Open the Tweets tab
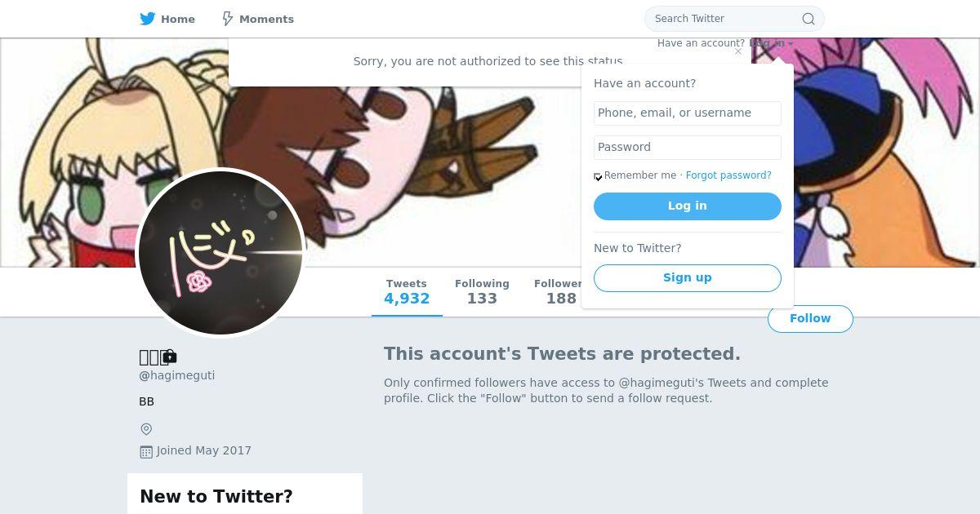 click(x=407, y=292)
